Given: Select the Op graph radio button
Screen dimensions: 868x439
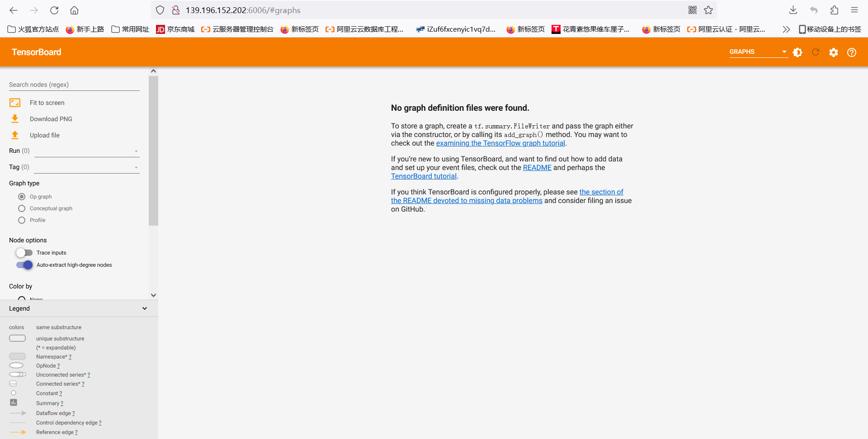Looking at the screenshot, I should click(x=22, y=197).
